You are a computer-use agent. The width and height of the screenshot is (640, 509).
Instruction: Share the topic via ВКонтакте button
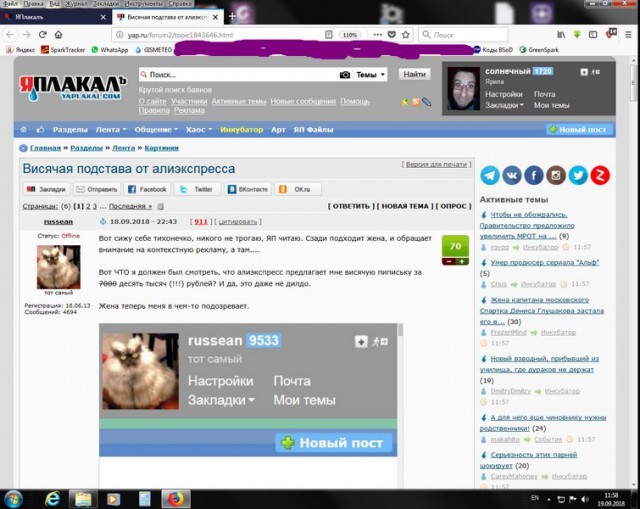pos(248,189)
